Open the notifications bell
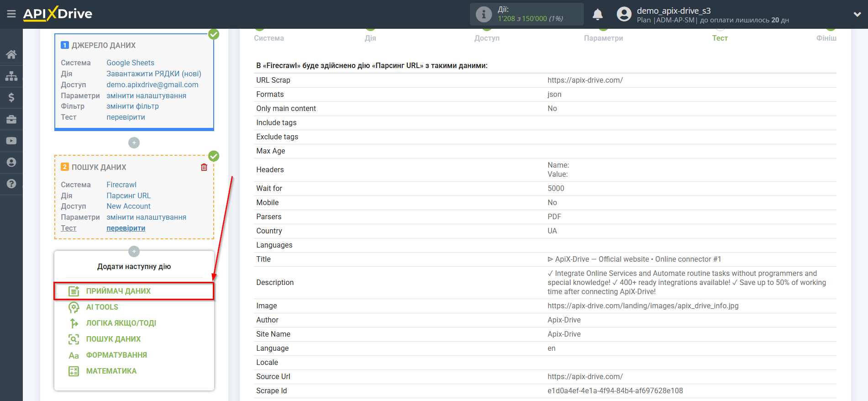This screenshot has height=401, width=868. (597, 14)
